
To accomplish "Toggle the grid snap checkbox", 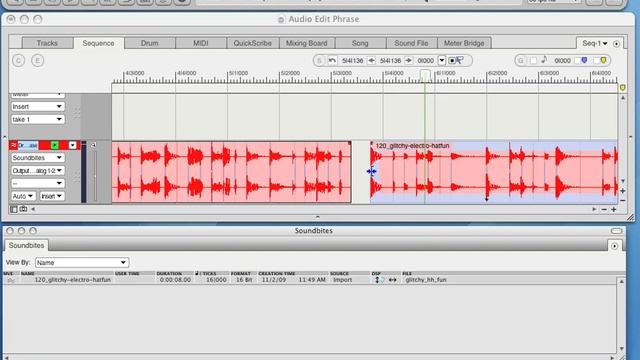I will [533, 60].
